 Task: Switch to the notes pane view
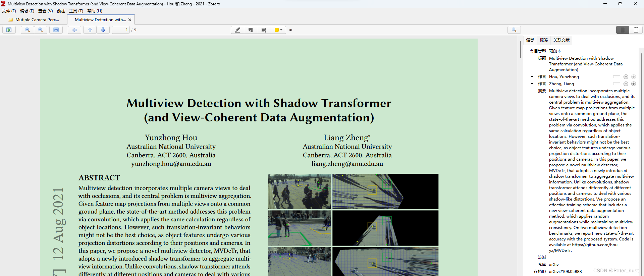click(x=636, y=30)
